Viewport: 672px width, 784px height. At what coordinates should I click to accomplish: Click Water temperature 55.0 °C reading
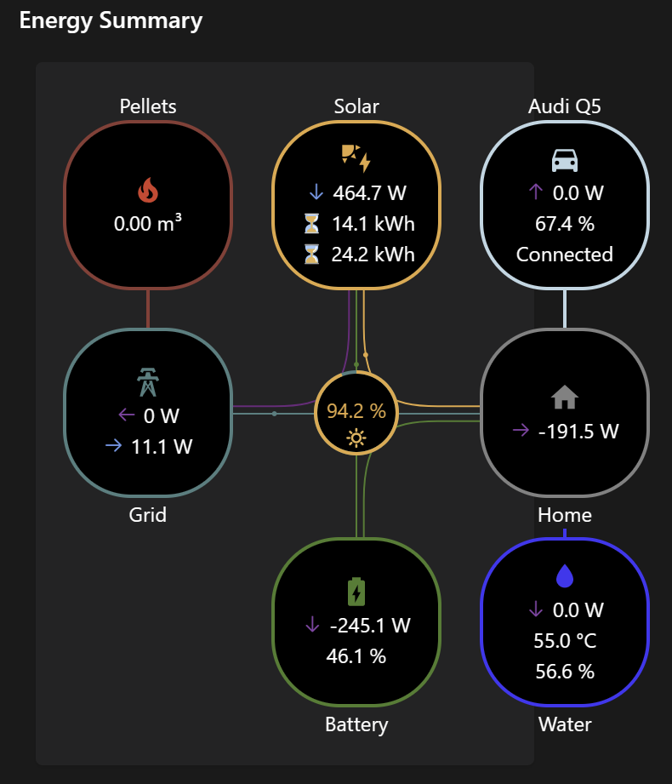565,641
